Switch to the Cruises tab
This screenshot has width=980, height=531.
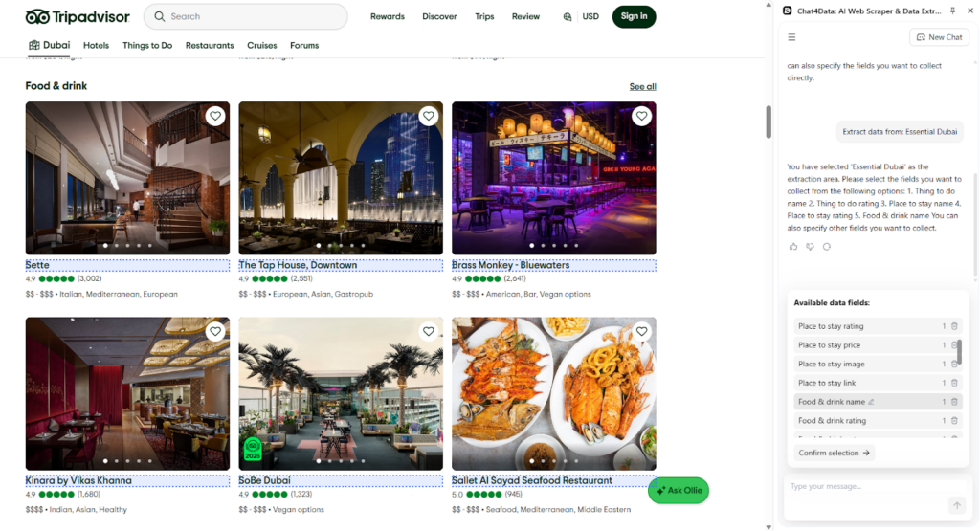[x=262, y=46]
